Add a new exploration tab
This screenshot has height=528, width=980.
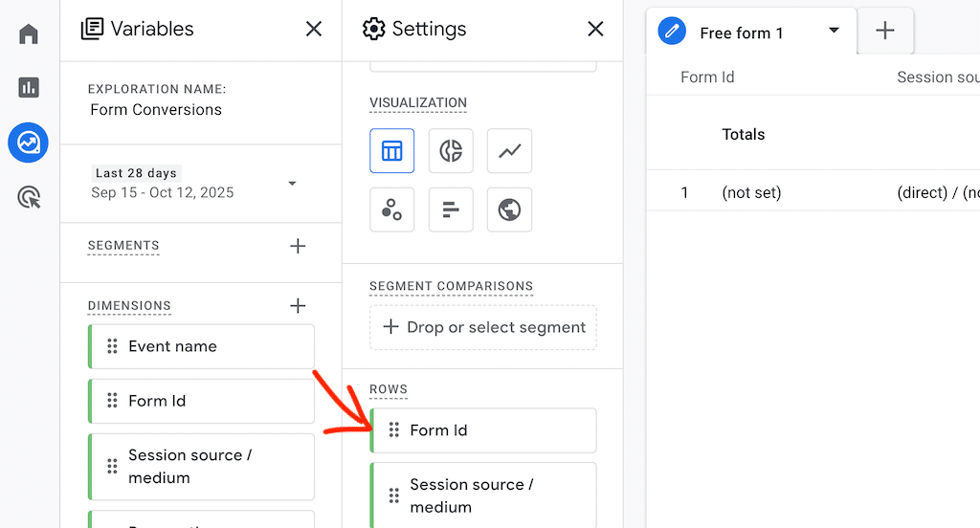[885, 32]
